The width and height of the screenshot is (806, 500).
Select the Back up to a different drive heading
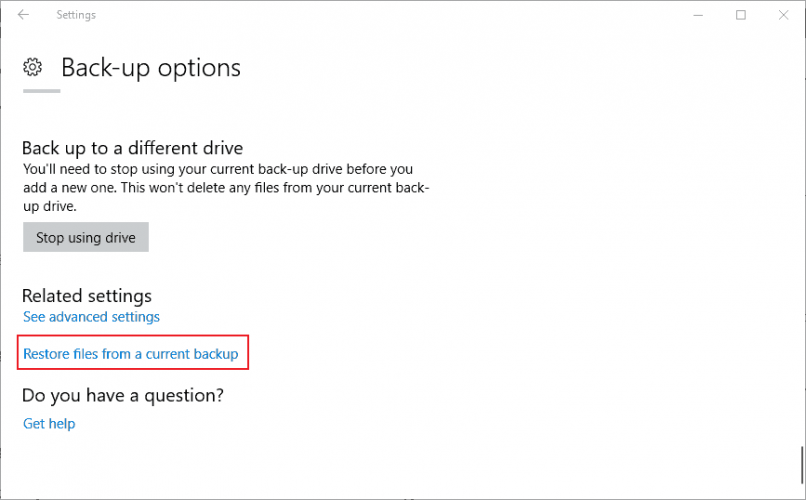click(x=132, y=149)
